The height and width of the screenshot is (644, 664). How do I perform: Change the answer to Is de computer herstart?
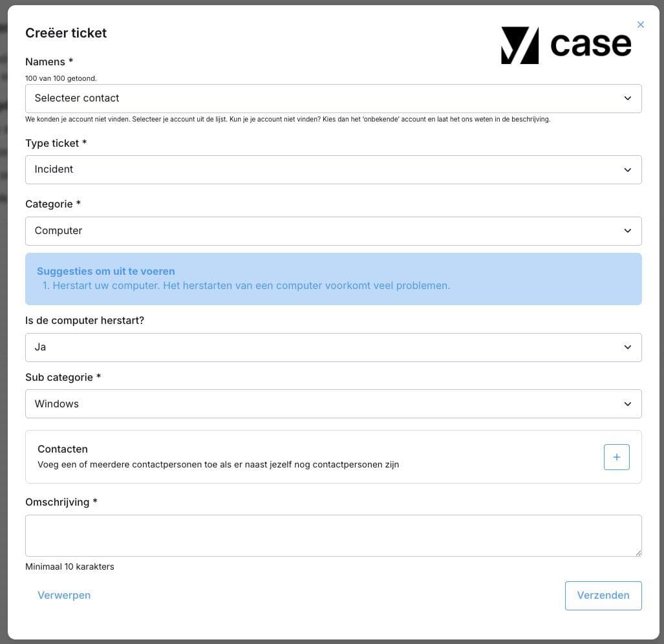[334, 347]
